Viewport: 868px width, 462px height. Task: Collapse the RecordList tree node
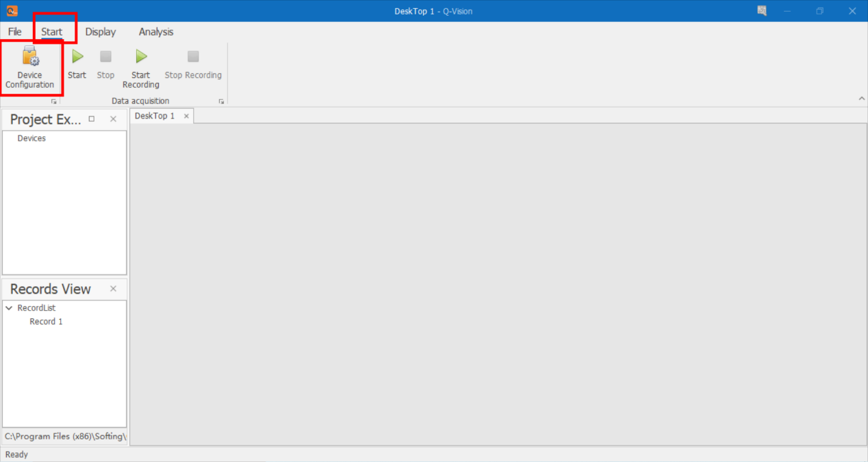point(9,308)
